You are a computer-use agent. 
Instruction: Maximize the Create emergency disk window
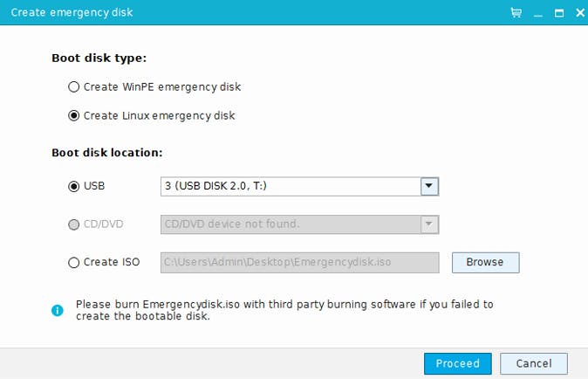pyautogui.click(x=558, y=13)
